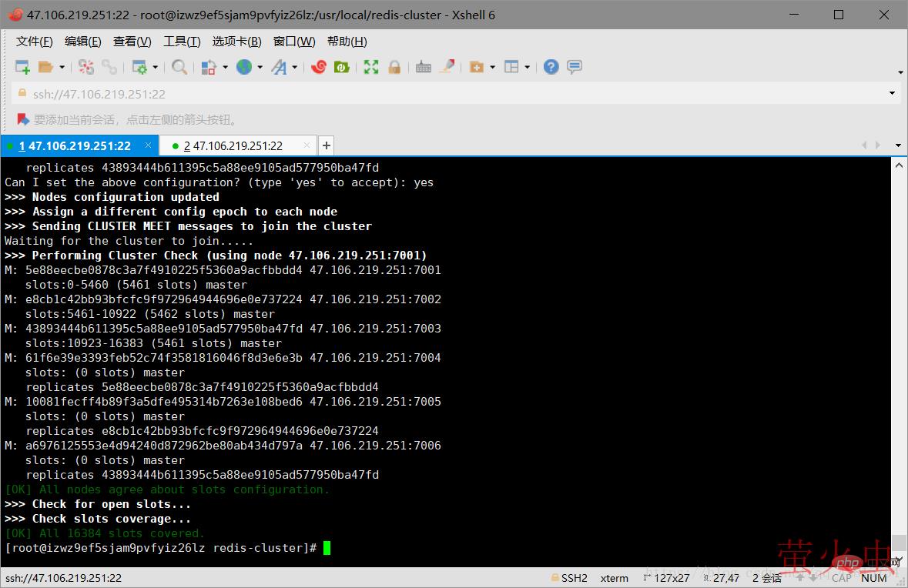Click the lock screen padlock icon
Image resolution: width=908 pixels, height=588 pixels.
point(394,68)
